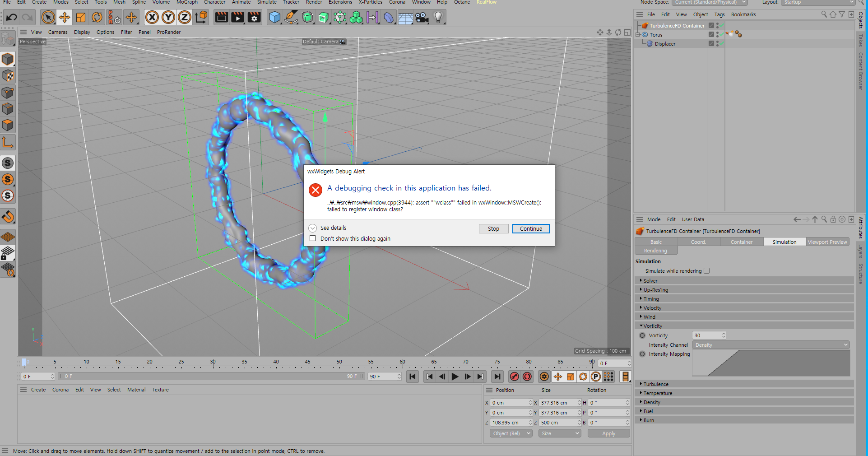Image resolution: width=868 pixels, height=456 pixels.
Task: Toggle Torus enable checkmark in Objects
Action: (722, 35)
